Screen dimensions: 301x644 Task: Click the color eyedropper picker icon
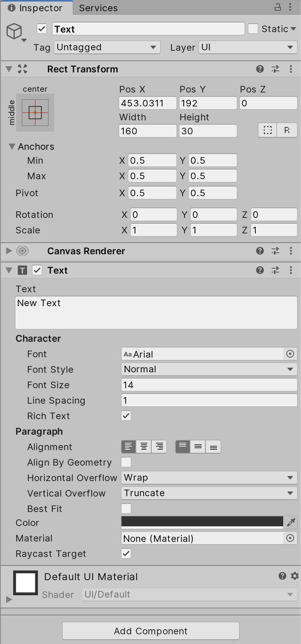click(291, 522)
